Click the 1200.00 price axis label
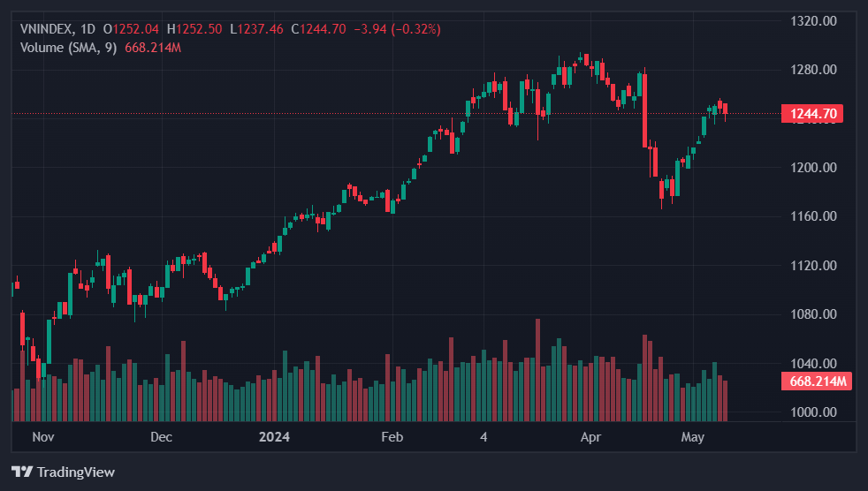The height and width of the screenshot is (491, 868). (813, 168)
